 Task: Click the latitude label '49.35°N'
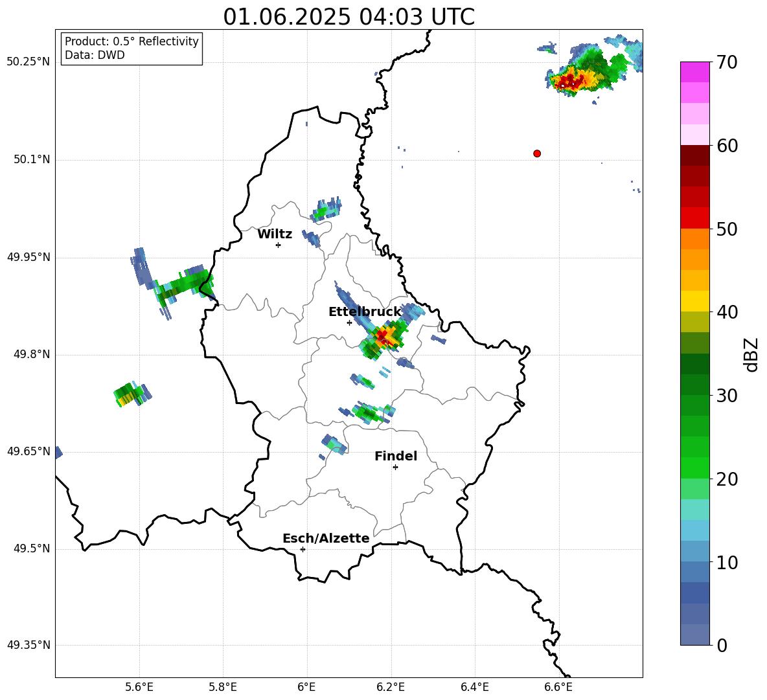coord(29,645)
